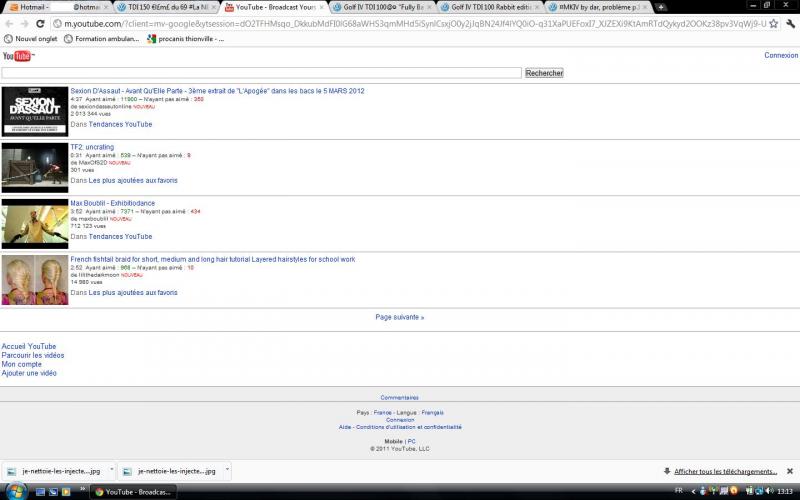Launch Windows Media Player from quick launch
This screenshot has height=500, width=800.
(66, 492)
